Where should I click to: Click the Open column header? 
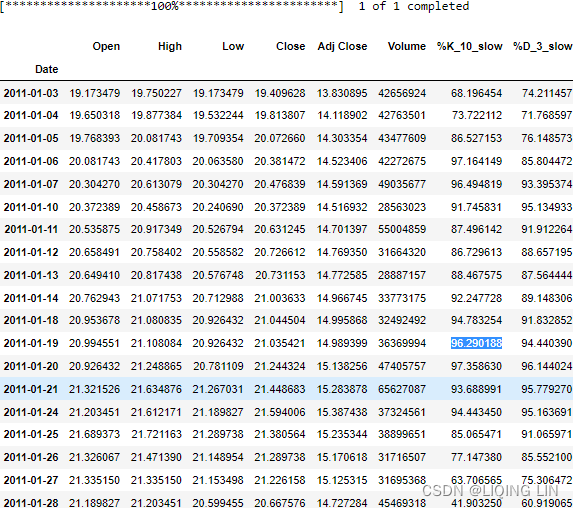click(x=106, y=46)
